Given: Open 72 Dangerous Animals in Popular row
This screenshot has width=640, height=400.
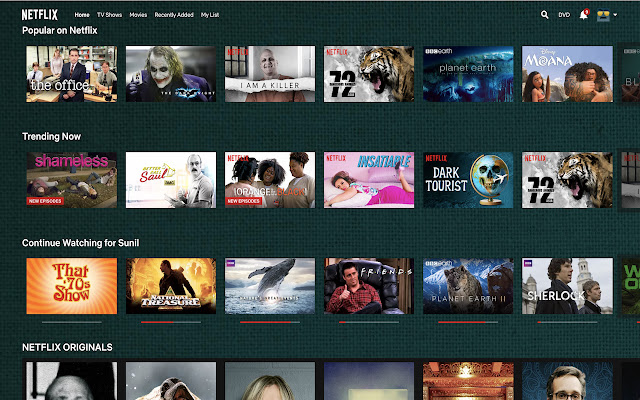Looking at the screenshot, I should tap(369, 74).
